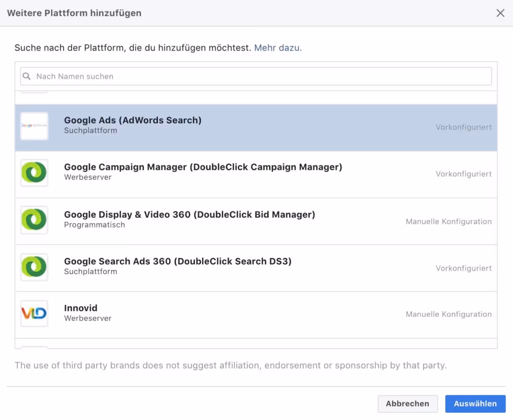Viewport: 513px width, 420px height.
Task: Click Vorkonfiguriert label in Campaign Manager row
Action: [x=463, y=174]
